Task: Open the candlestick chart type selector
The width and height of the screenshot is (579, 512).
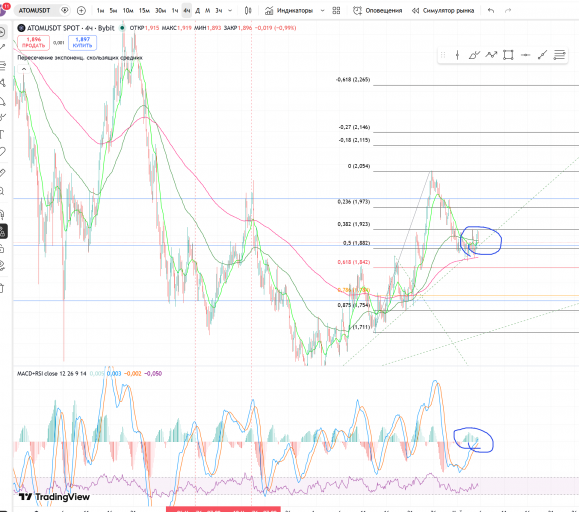Action: click(x=248, y=11)
